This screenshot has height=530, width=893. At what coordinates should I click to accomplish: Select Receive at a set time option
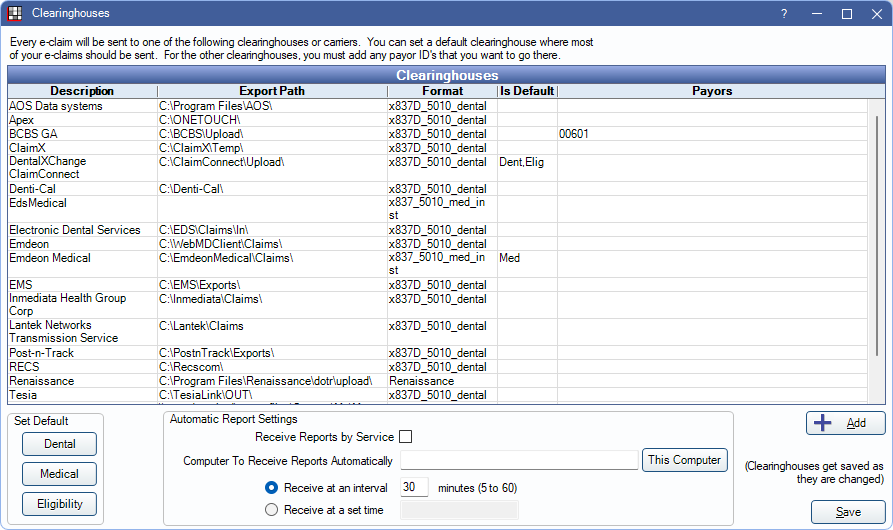tap(272, 510)
